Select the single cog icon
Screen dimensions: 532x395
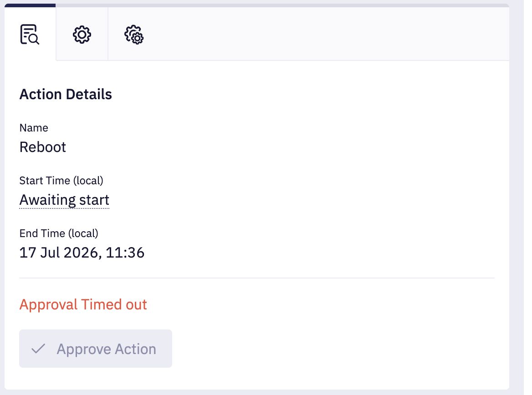[x=82, y=35]
